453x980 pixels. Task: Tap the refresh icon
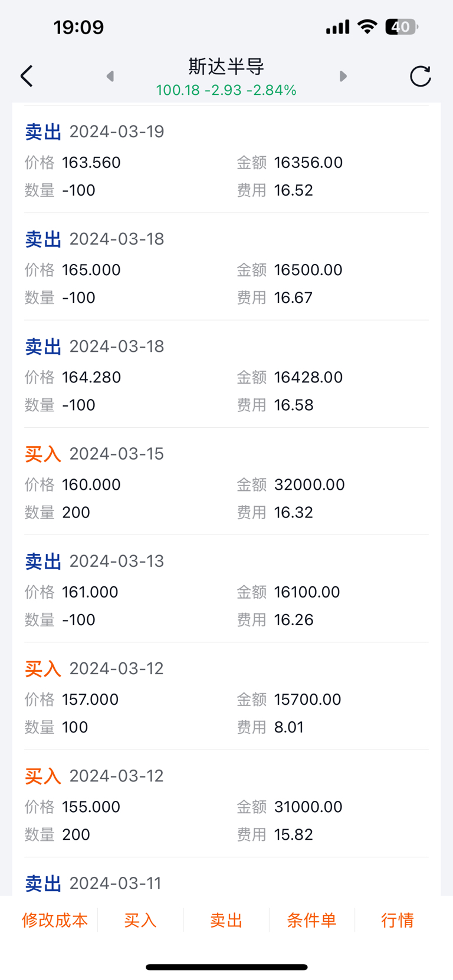[x=420, y=76]
